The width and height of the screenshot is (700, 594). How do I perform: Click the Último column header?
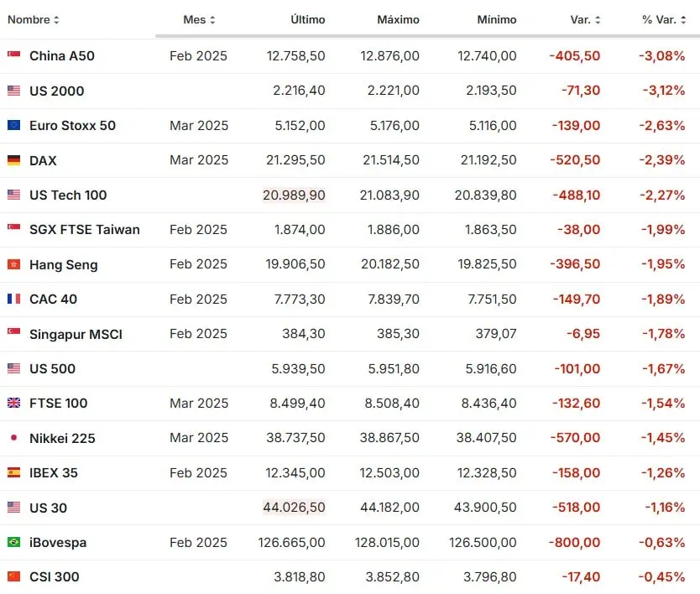click(x=307, y=19)
